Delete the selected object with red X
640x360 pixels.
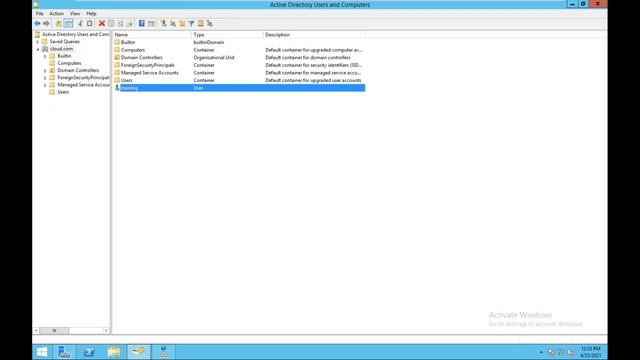pyautogui.click(x=102, y=24)
